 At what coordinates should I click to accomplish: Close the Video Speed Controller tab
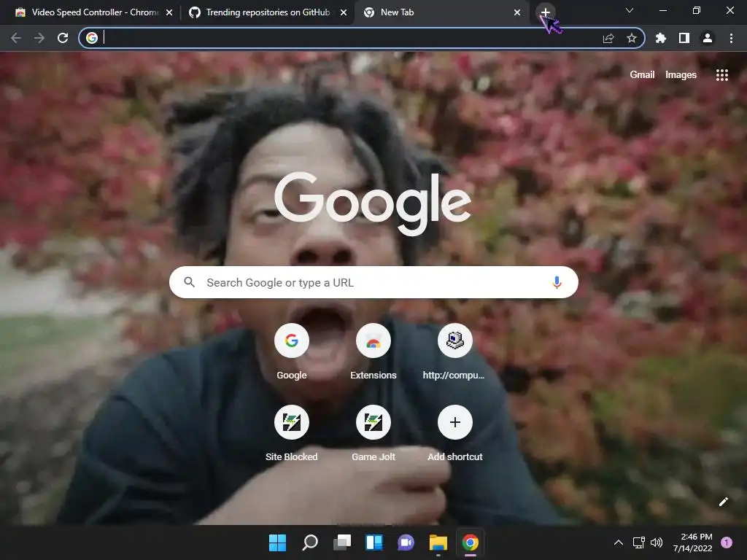pyautogui.click(x=169, y=12)
